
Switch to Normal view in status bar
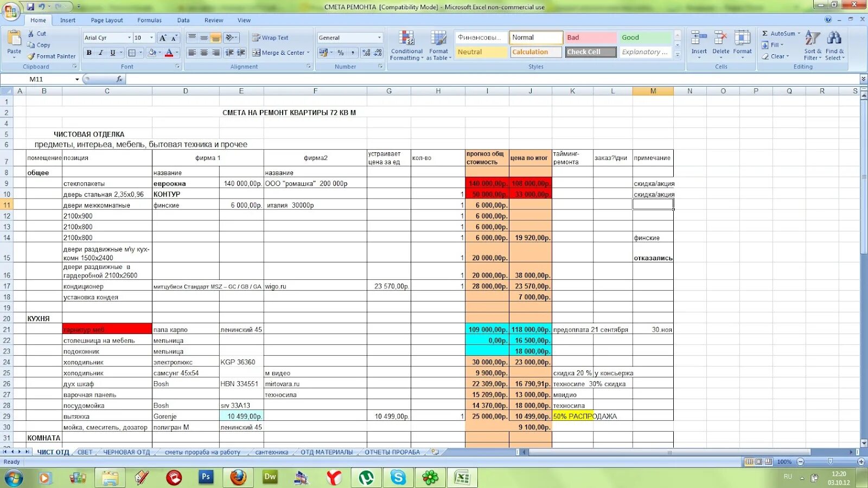click(749, 462)
